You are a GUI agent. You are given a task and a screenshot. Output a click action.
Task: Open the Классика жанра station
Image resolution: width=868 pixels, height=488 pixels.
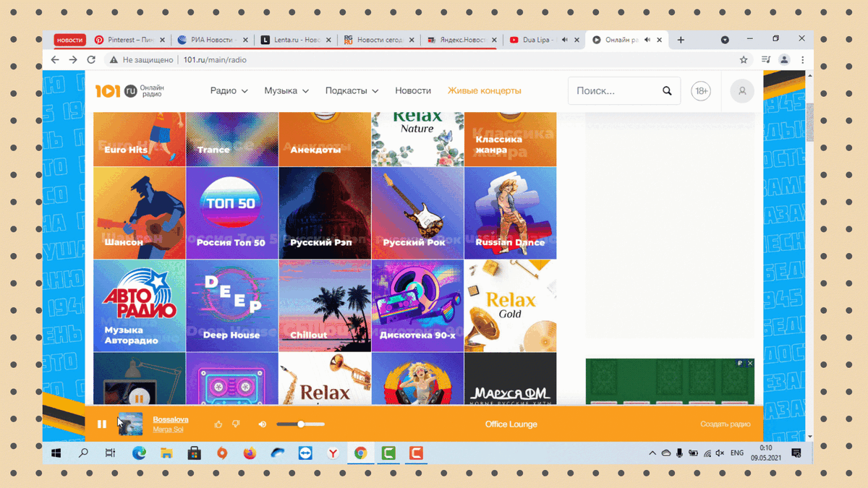(510, 140)
